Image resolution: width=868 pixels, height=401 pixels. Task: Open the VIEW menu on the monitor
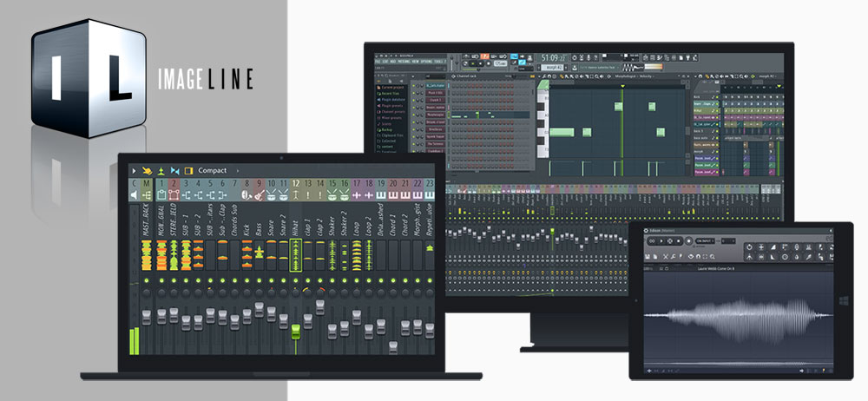click(415, 61)
